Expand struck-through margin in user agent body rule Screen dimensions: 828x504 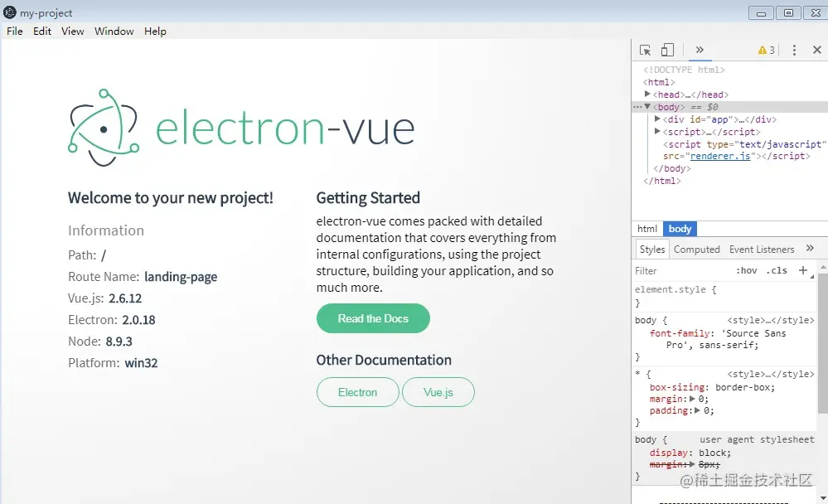pyautogui.click(x=692, y=464)
